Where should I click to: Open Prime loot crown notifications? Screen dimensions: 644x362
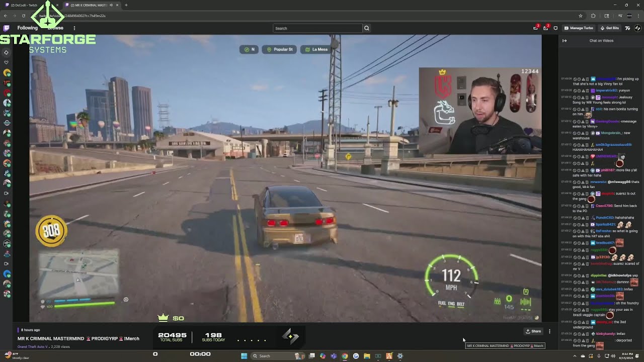click(x=536, y=28)
